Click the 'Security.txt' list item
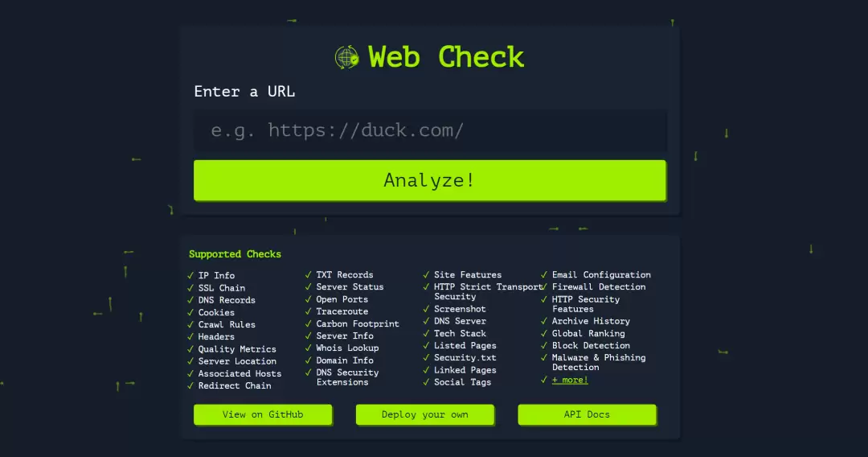The height and width of the screenshot is (457, 868). tap(465, 358)
